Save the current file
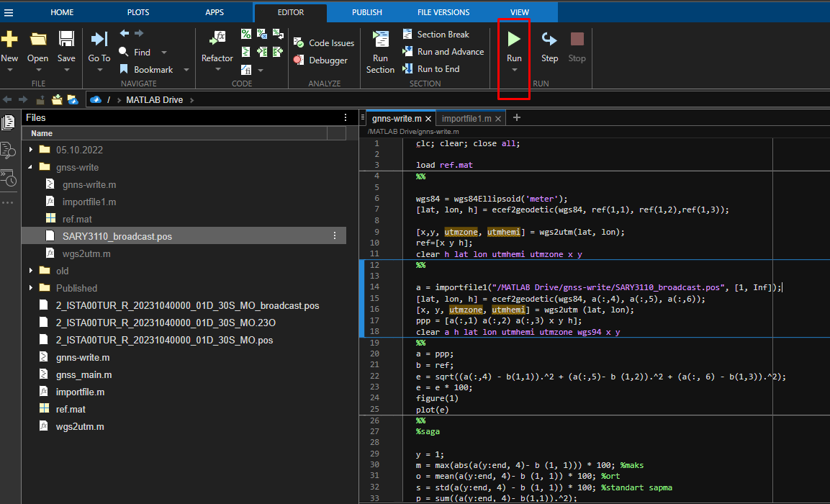 point(66,39)
